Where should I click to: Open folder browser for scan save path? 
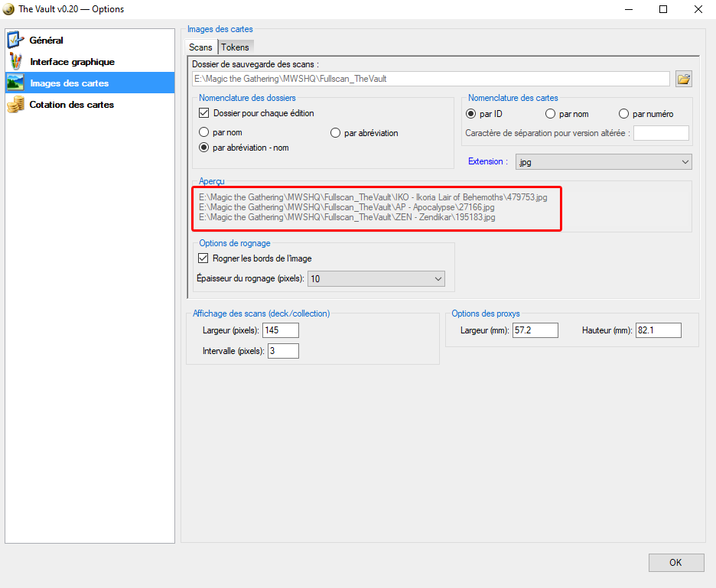click(684, 79)
